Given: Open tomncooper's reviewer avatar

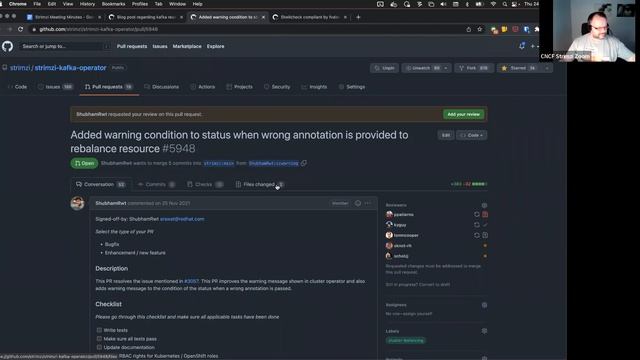Looking at the screenshot, I should 389,236.
